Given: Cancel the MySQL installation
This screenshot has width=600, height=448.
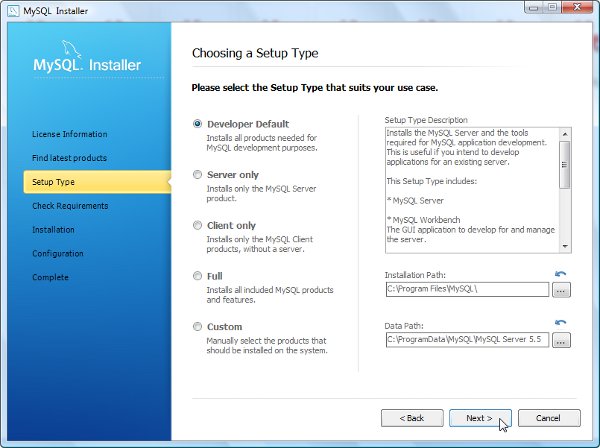Looking at the screenshot, I should (x=549, y=418).
